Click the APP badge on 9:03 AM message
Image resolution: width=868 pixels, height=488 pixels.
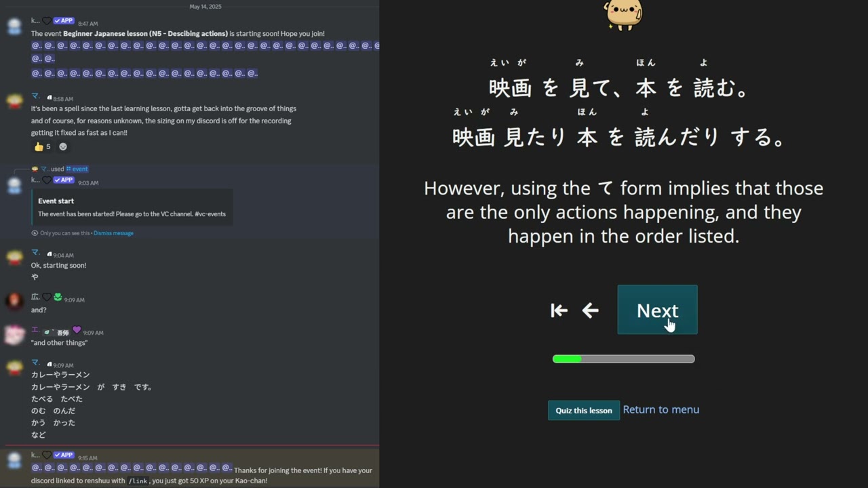(64, 180)
